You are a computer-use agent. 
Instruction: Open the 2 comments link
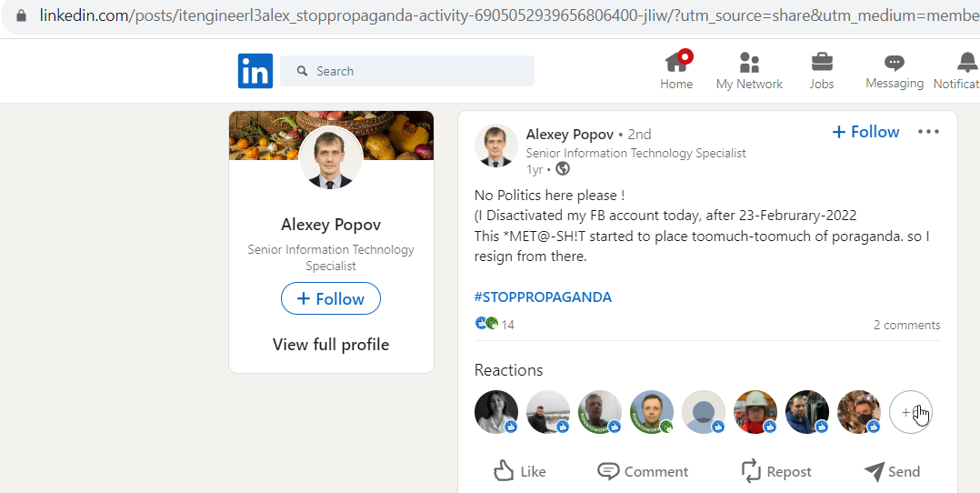tap(906, 325)
